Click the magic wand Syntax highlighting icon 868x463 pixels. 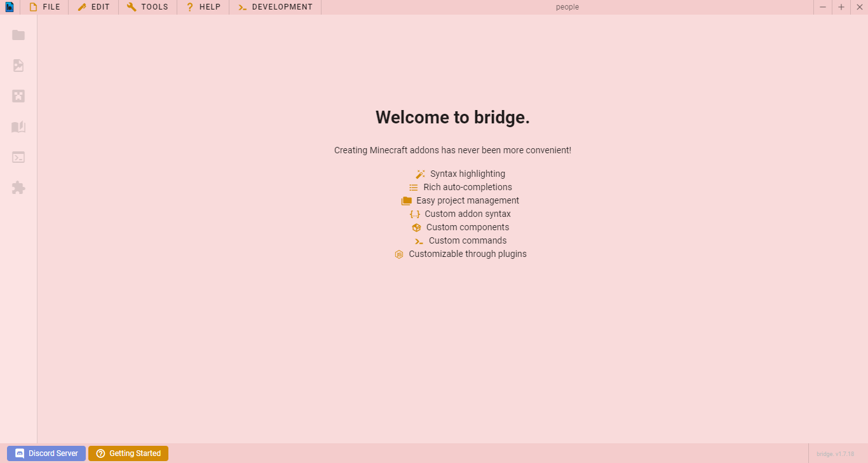point(420,174)
